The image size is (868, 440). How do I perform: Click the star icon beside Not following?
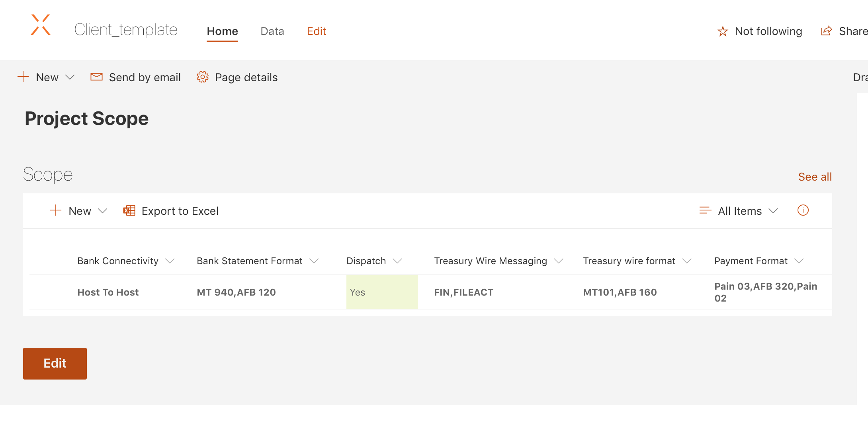click(723, 31)
